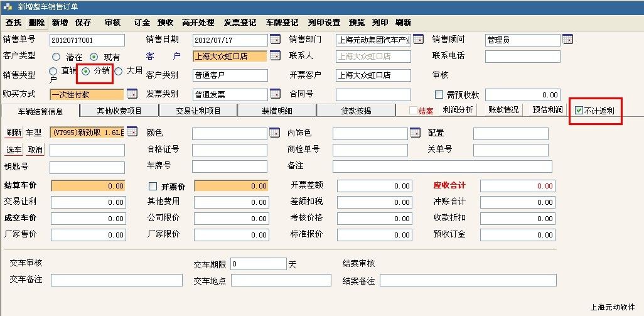
Task: Click the 销售顾问 lookup icon
Action: [567, 40]
